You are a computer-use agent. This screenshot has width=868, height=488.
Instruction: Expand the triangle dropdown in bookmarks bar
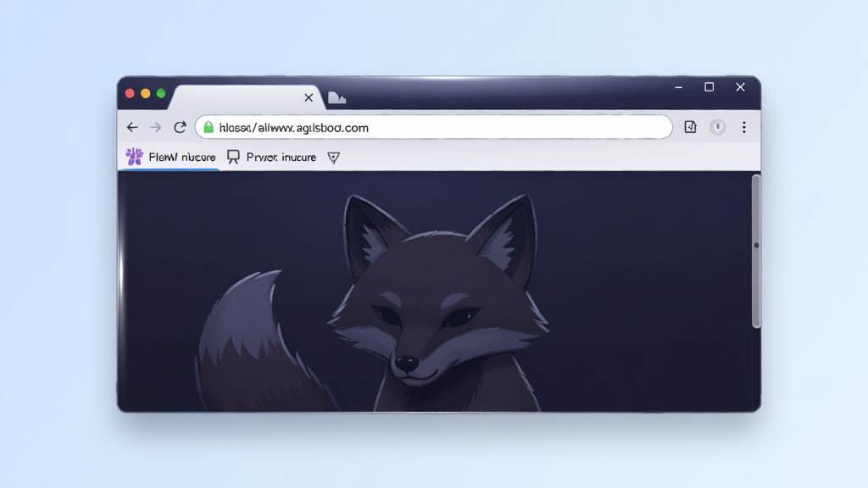tap(333, 158)
